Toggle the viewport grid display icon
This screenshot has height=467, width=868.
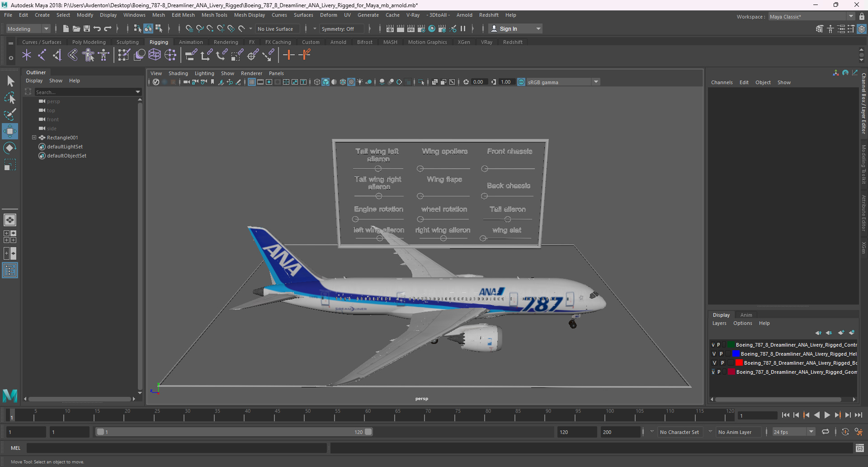pyautogui.click(x=252, y=82)
